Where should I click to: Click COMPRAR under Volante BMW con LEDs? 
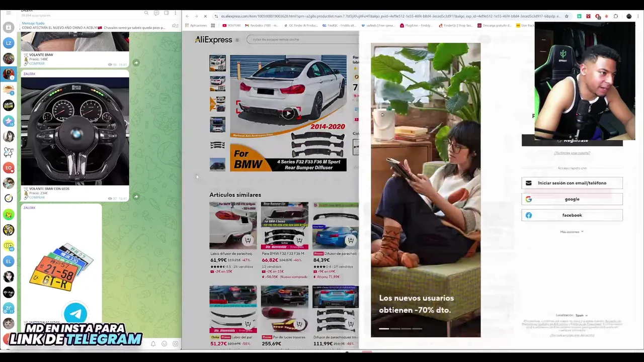pyautogui.click(x=37, y=197)
